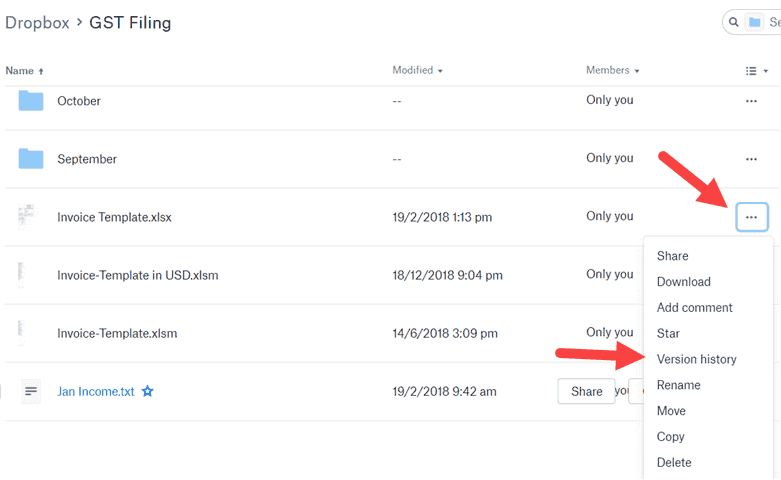Change the list view layout dropdown

[x=756, y=71]
